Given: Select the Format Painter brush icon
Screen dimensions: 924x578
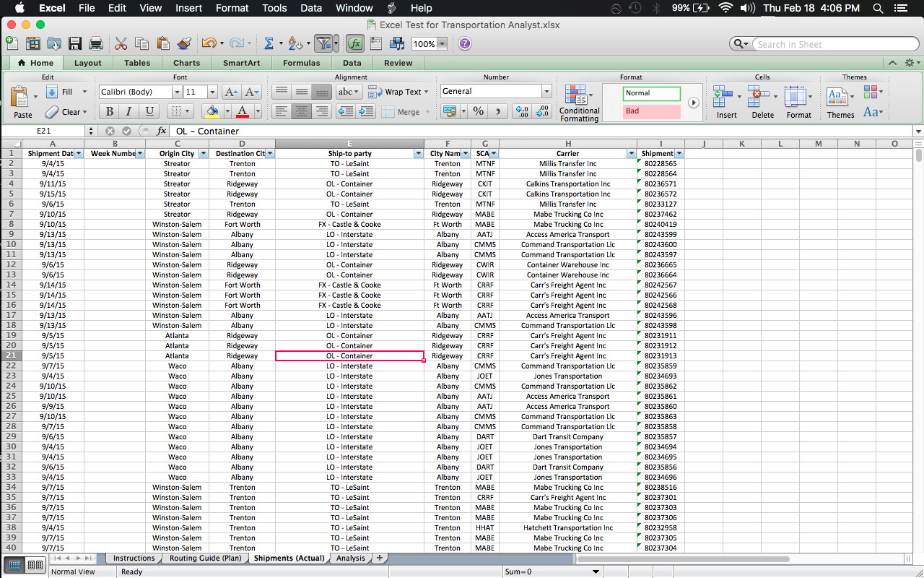Looking at the screenshot, I should pos(184,43).
